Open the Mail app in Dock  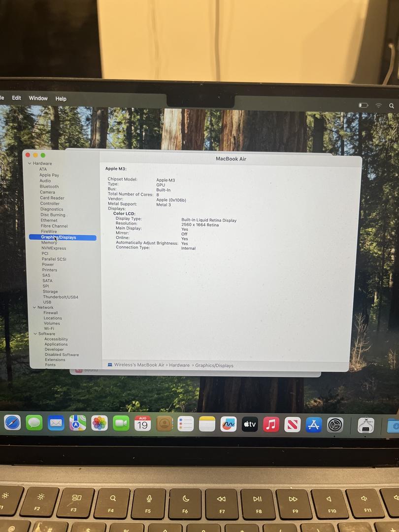pos(56,423)
